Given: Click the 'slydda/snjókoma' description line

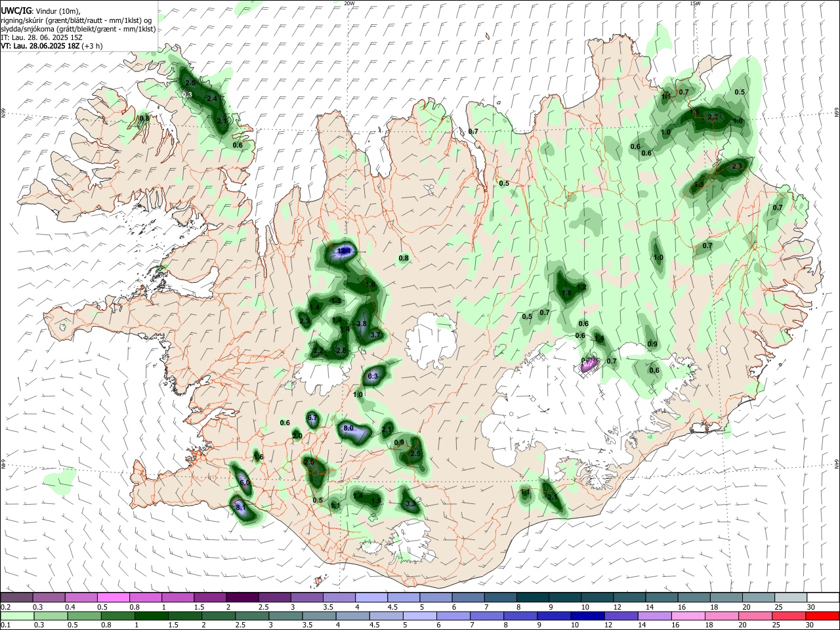Looking at the screenshot, I should tap(78, 30).
